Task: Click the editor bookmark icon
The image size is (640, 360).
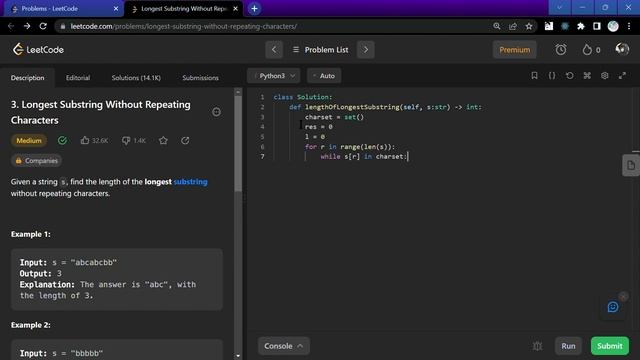Action: [x=534, y=76]
